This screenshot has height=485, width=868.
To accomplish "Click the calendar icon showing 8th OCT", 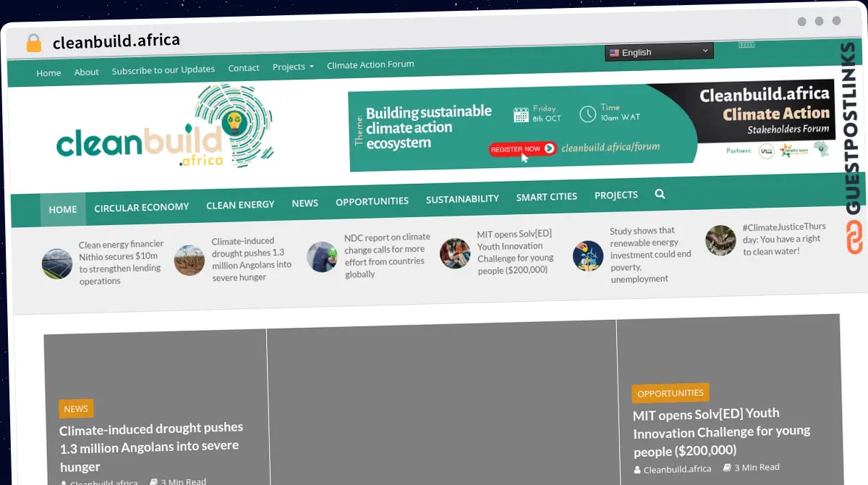I will 522,114.
